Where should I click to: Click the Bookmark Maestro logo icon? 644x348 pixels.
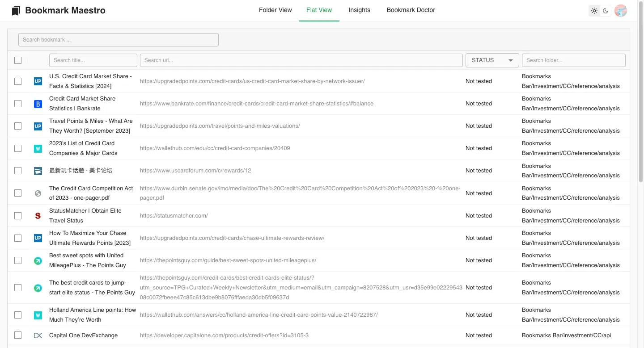tap(16, 10)
